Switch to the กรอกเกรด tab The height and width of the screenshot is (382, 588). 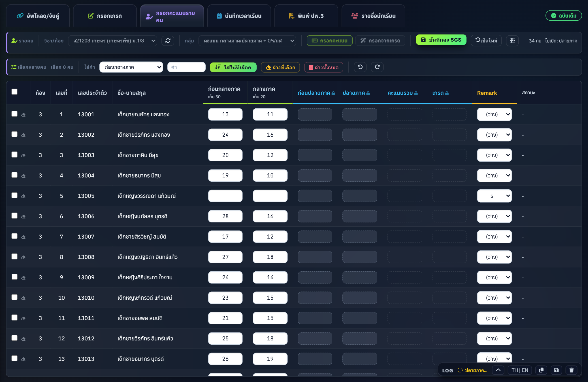105,16
